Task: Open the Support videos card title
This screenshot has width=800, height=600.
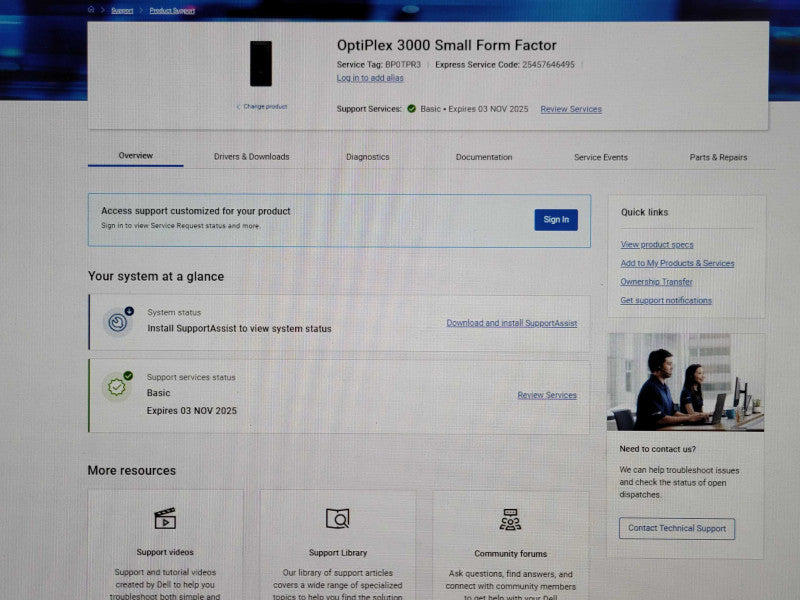Action: click(x=165, y=552)
